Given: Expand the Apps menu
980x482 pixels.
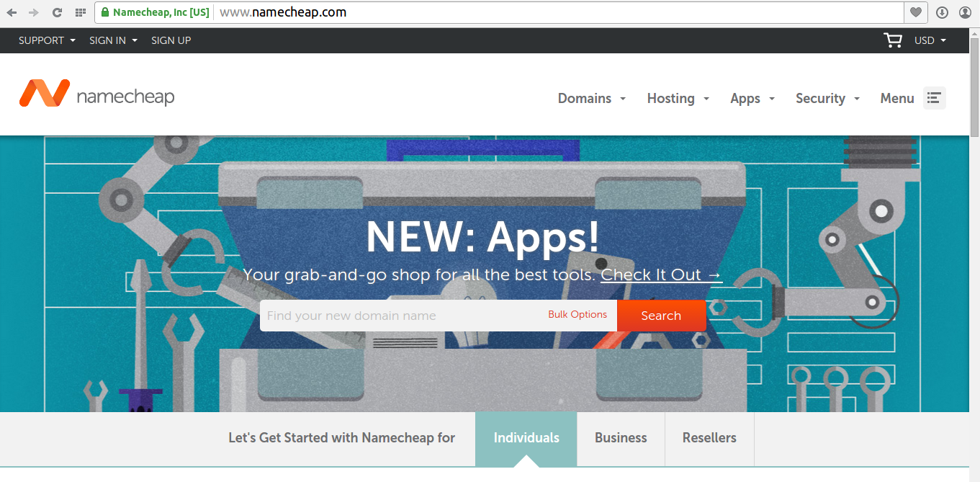Looking at the screenshot, I should coord(752,99).
